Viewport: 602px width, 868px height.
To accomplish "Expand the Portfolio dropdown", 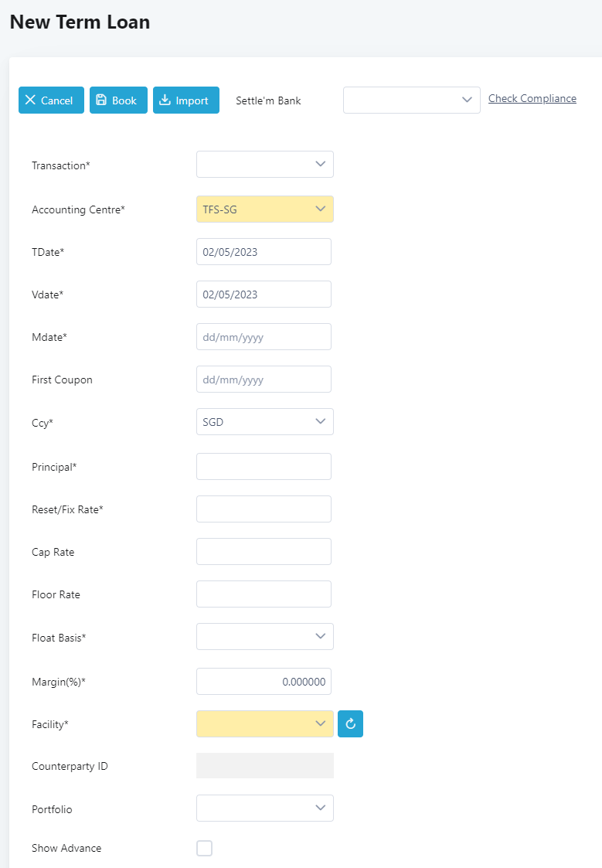I will (264, 808).
